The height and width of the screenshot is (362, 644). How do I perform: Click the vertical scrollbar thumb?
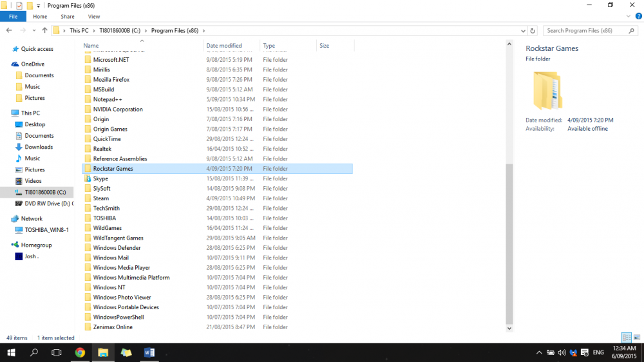tap(509, 244)
